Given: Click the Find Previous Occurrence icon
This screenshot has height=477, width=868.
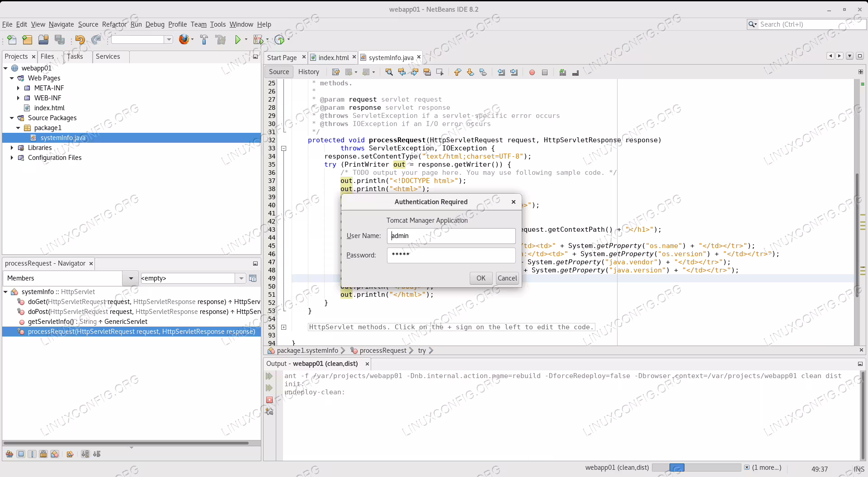Looking at the screenshot, I should (401, 72).
